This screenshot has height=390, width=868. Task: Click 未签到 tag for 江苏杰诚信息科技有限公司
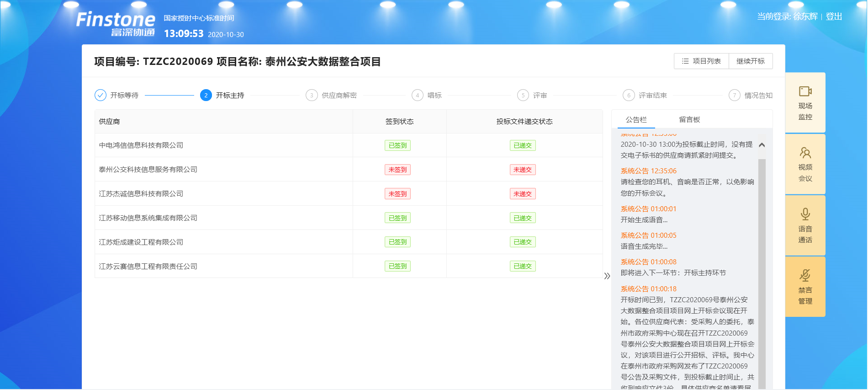(397, 194)
